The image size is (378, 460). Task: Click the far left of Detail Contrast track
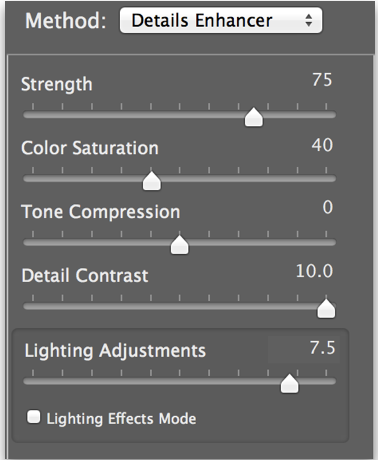(x=27, y=306)
